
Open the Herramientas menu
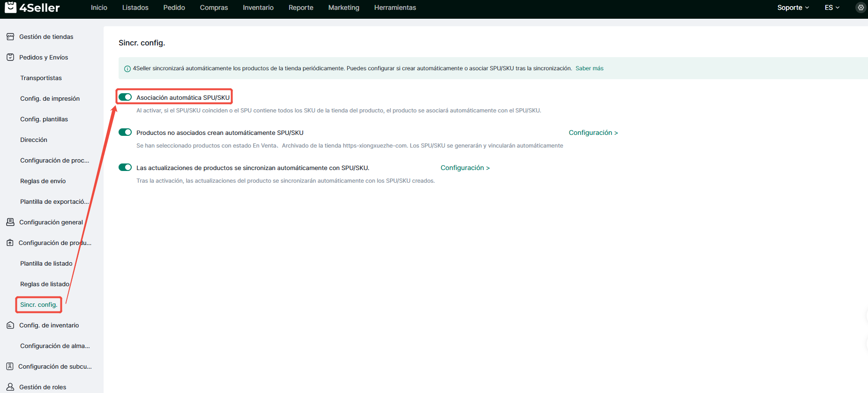click(395, 7)
